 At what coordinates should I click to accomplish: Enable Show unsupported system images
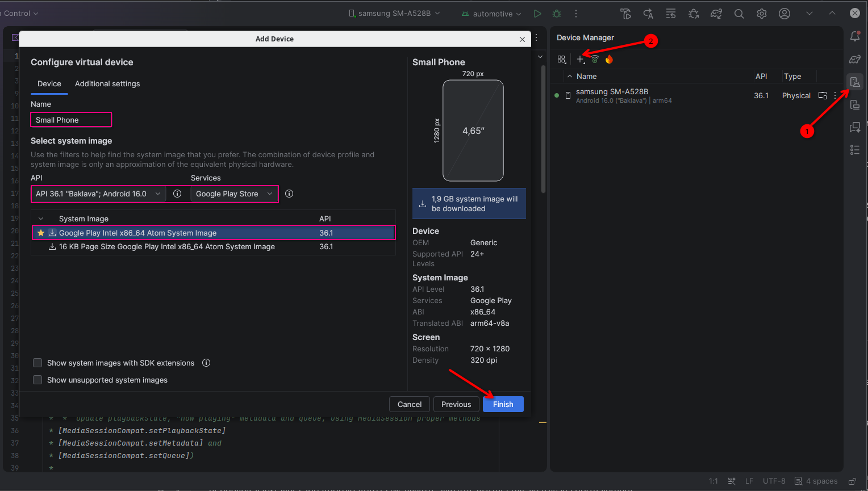(x=37, y=380)
